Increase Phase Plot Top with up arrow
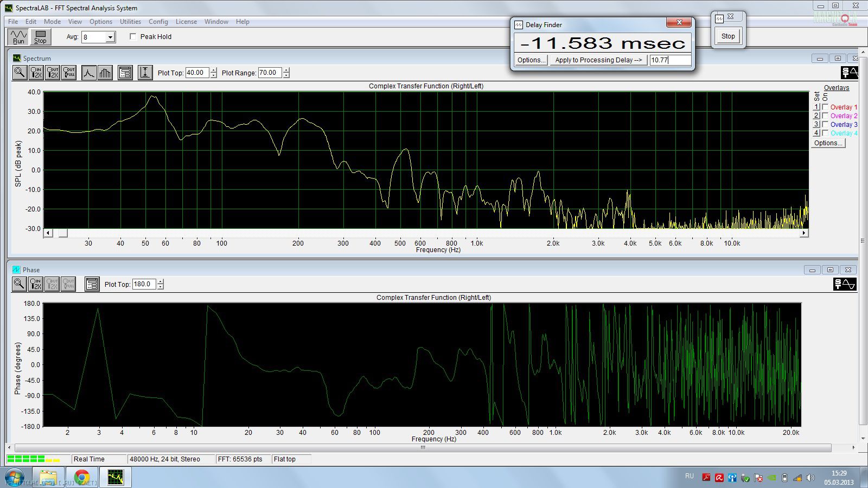Viewport: 868px width, 488px height. [160, 281]
